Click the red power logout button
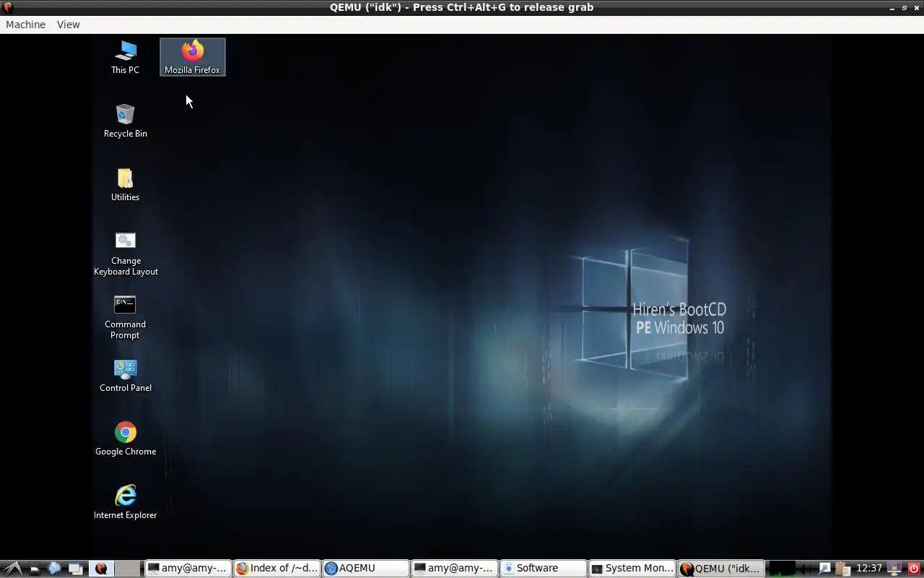The height and width of the screenshot is (578, 924). [914, 569]
